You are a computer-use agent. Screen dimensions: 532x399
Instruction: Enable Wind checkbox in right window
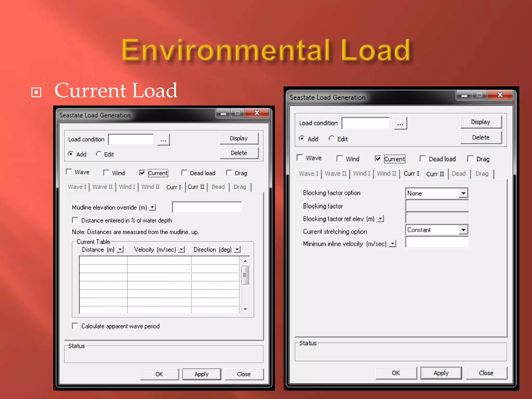point(340,159)
